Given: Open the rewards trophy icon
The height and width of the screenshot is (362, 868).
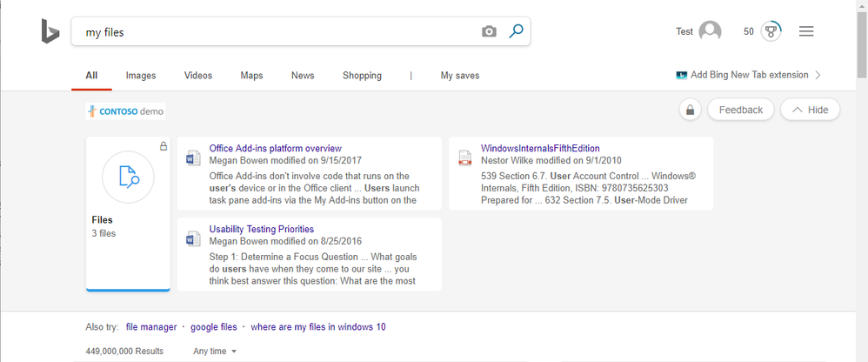Looking at the screenshot, I should pyautogui.click(x=771, y=31).
